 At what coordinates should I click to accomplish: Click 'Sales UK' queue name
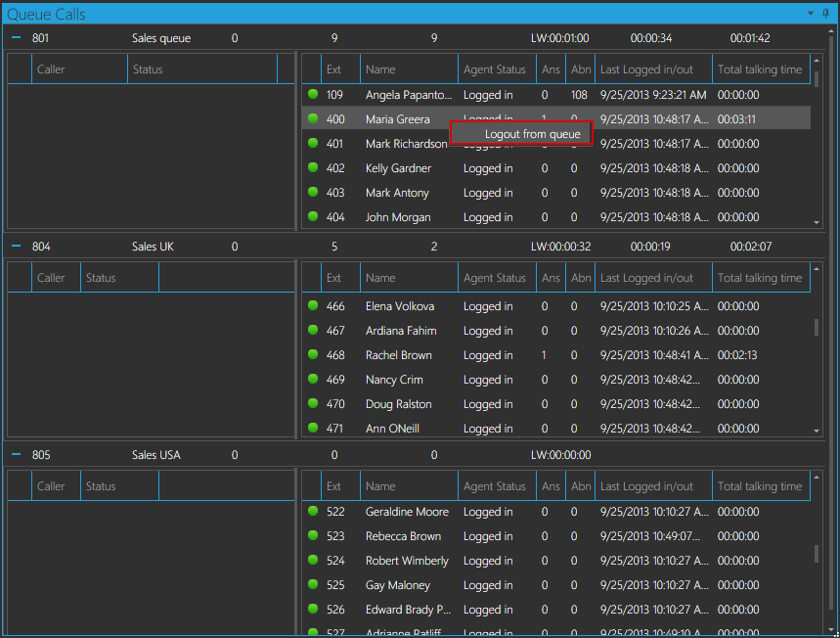[x=153, y=247]
